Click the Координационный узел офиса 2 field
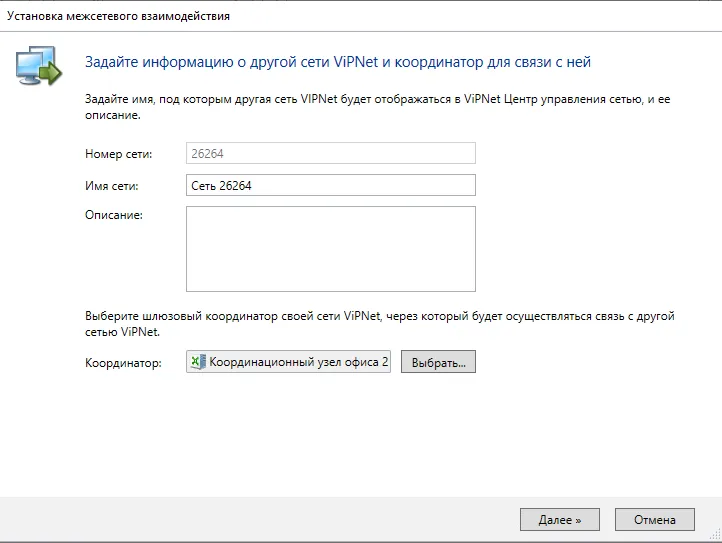Image resolution: width=722 pixels, height=543 pixels. [x=288, y=362]
